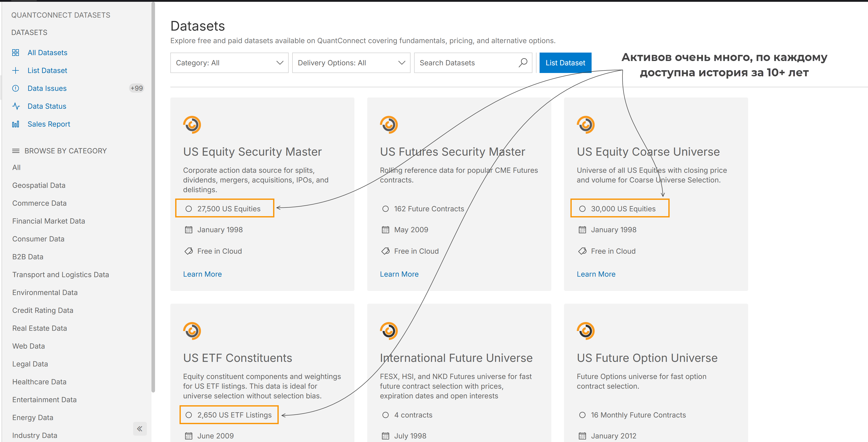Open the Category: All dropdown

(x=229, y=63)
